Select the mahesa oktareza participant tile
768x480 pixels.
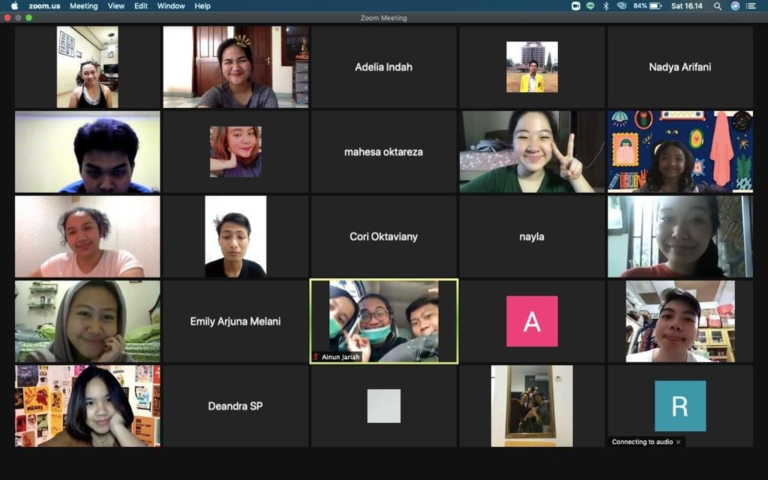(x=384, y=152)
